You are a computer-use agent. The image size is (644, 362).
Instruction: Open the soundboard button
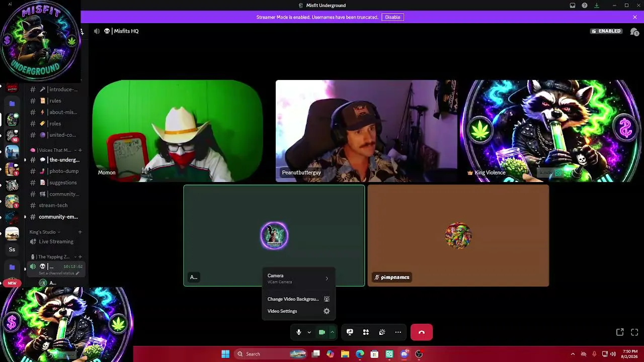click(382, 332)
